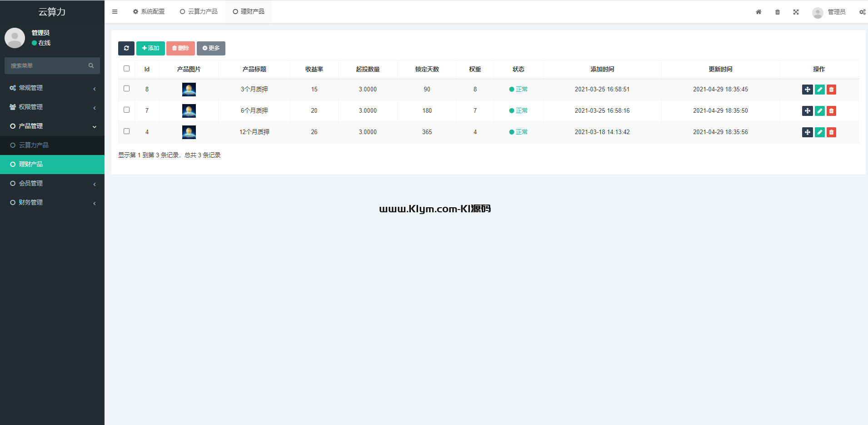The image size is (868, 425).
Task: Sort by the 权重 column header
Action: coord(475,70)
